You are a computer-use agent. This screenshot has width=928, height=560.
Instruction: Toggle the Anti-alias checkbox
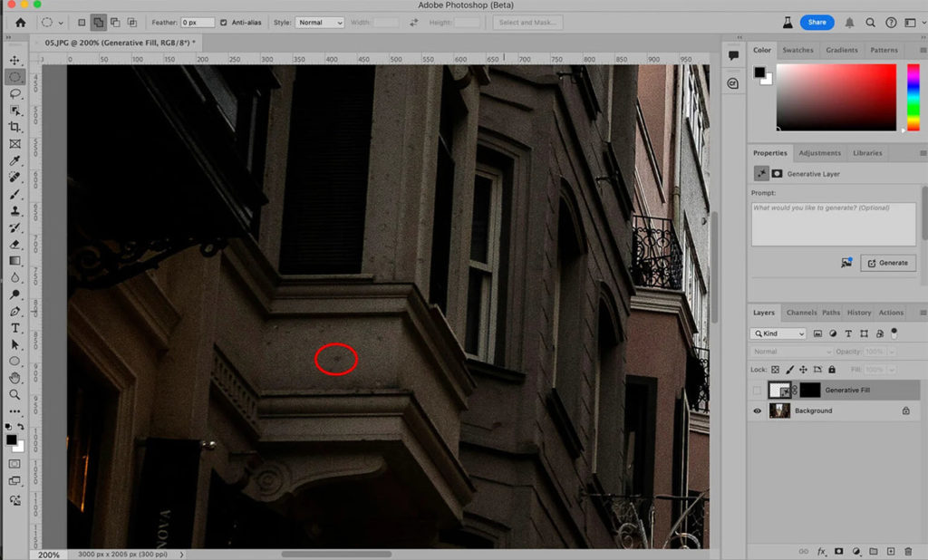(225, 22)
